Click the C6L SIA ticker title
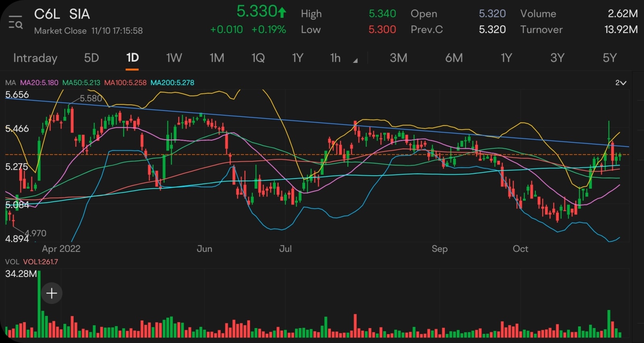The width and height of the screenshot is (644, 343). point(62,14)
